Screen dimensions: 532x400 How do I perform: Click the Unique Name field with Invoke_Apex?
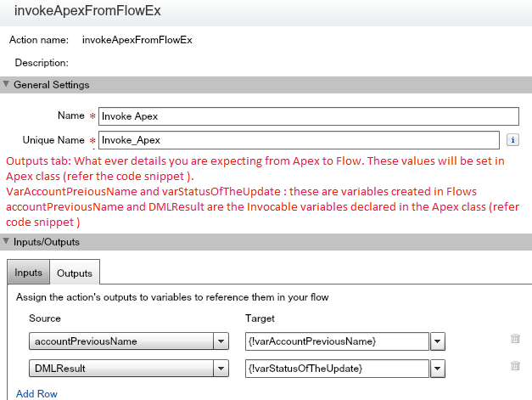pyautogui.click(x=299, y=140)
